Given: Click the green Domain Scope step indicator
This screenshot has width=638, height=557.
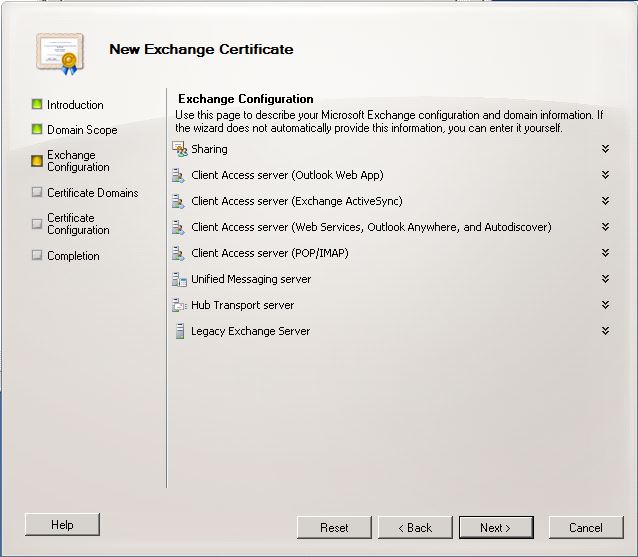Looking at the screenshot, I should tap(37, 129).
